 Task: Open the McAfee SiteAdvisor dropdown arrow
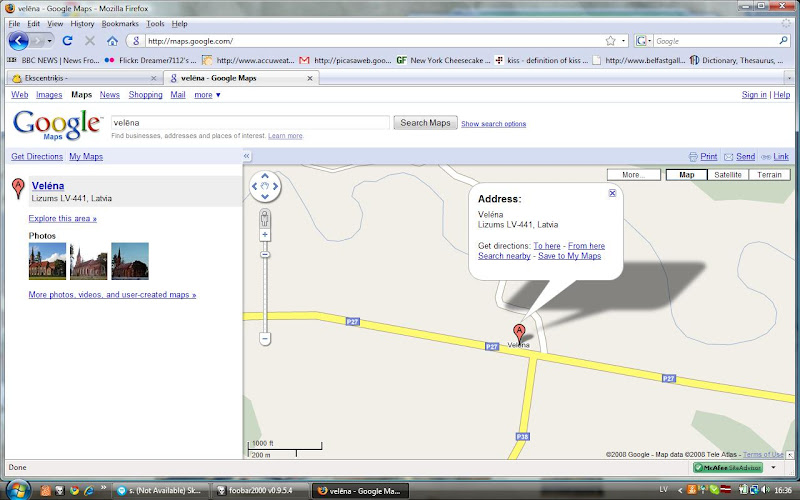[x=773, y=467]
